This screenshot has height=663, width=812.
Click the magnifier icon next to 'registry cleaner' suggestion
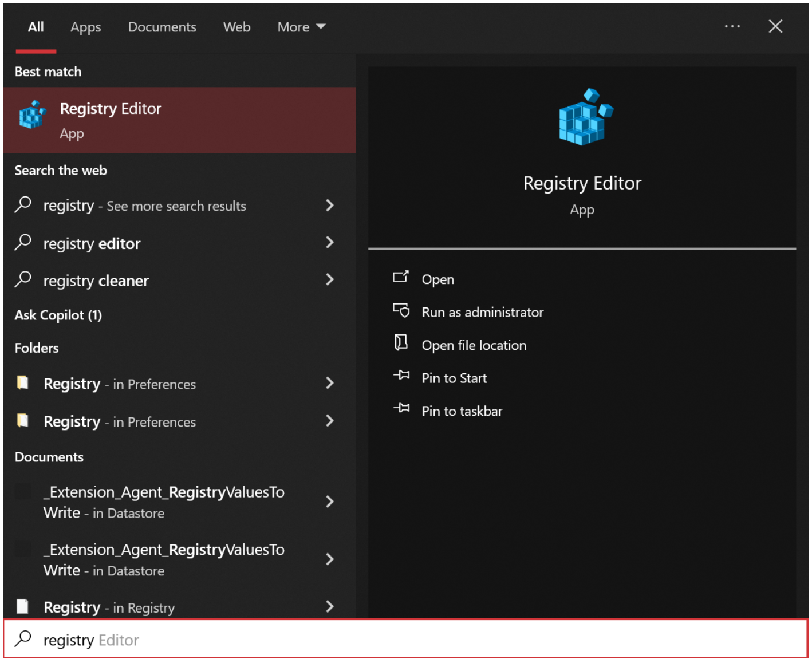tap(23, 279)
